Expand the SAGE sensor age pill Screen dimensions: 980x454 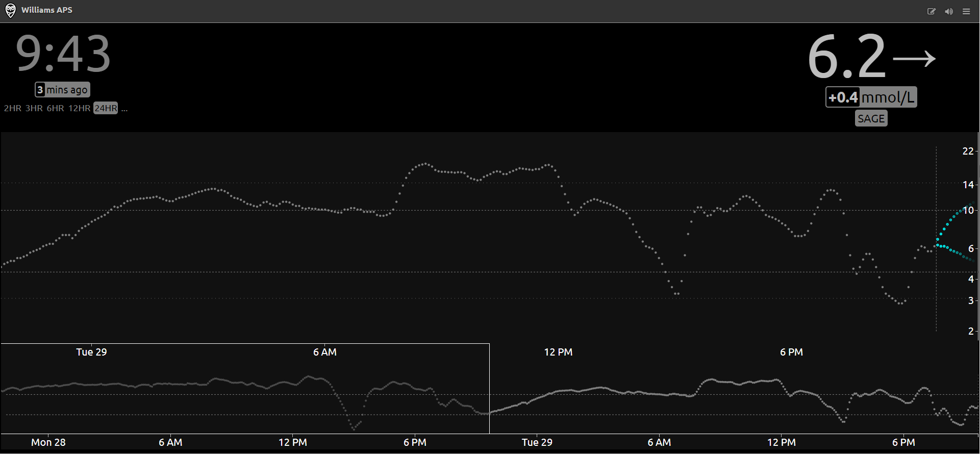871,118
